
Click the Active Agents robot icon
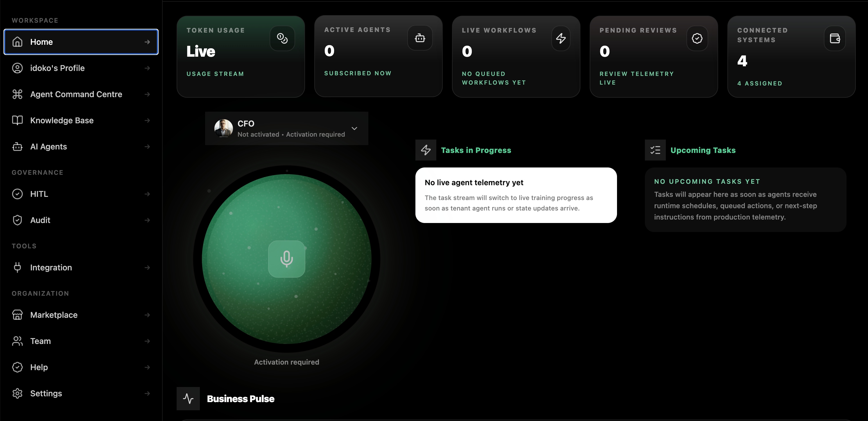tap(420, 38)
